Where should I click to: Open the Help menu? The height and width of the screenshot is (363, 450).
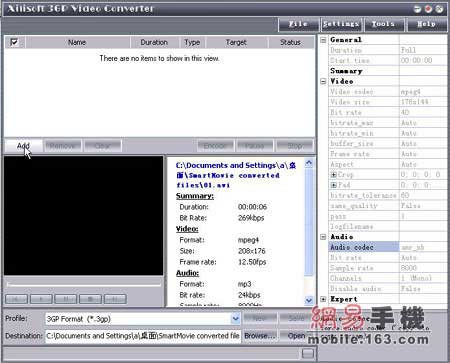(426, 24)
